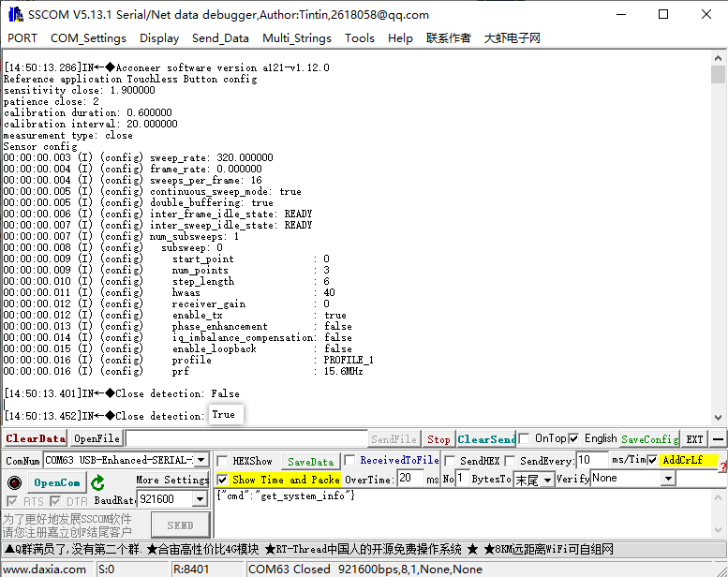
Task: Open the COM_Settings menu
Action: [88, 38]
